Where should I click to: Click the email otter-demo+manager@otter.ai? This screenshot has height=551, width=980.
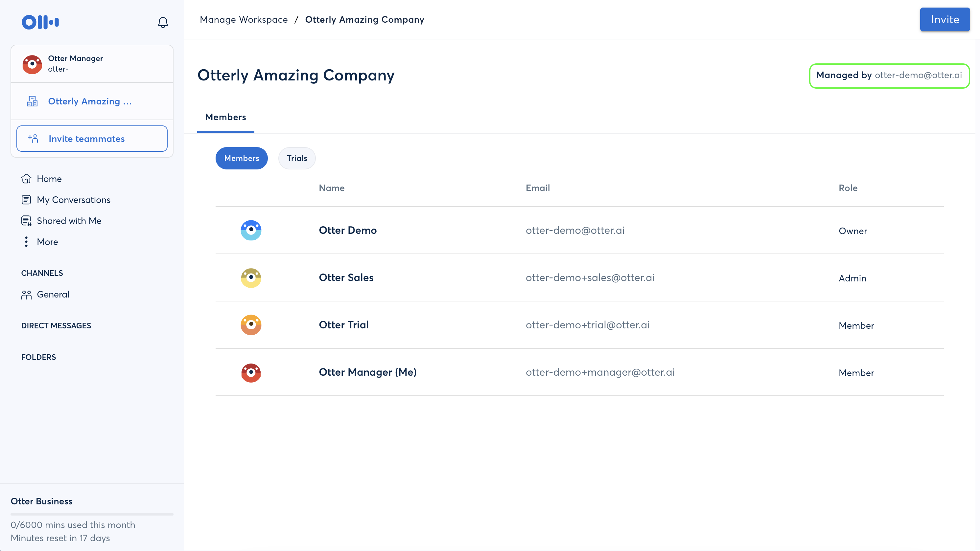tap(600, 372)
